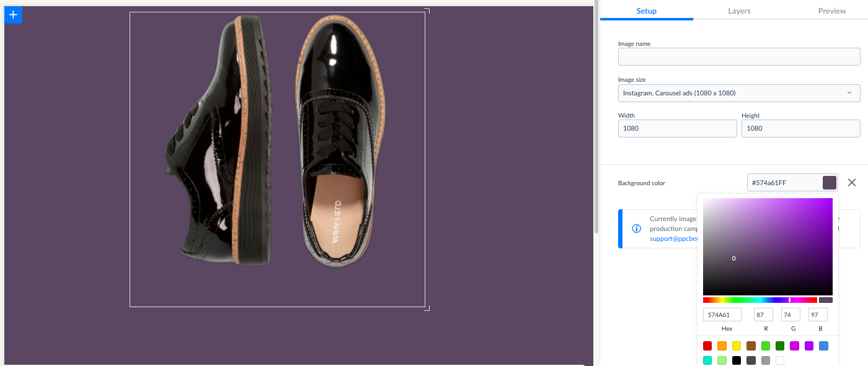This screenshot has height=366, width=868.
Task: Click the info icon in the notice
Action: [636, 229]
